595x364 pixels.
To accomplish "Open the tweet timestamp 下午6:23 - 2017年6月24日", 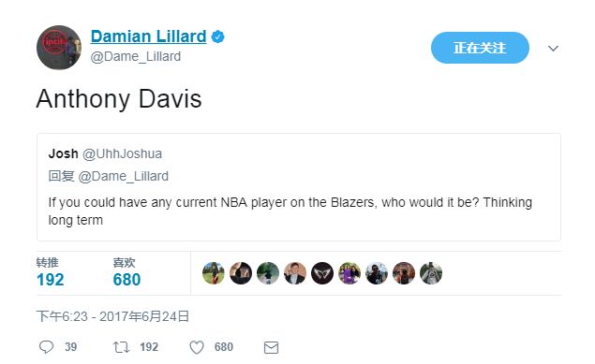I will pos(112,316).
